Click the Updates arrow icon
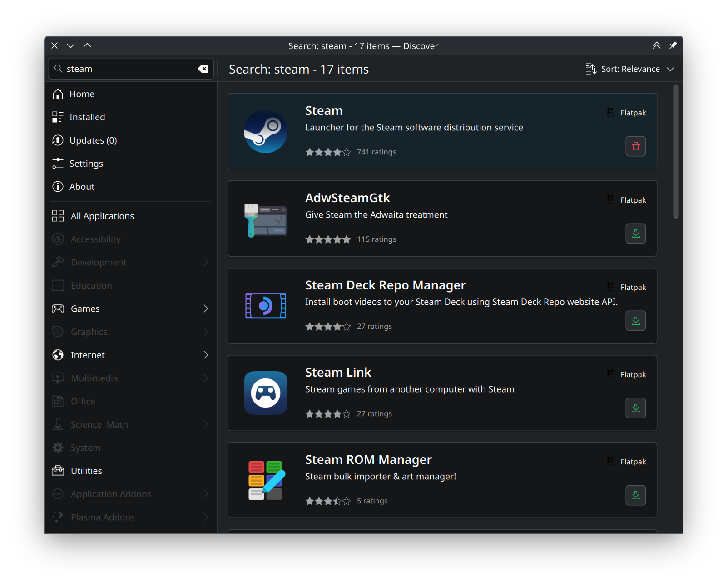 [58, 140]
